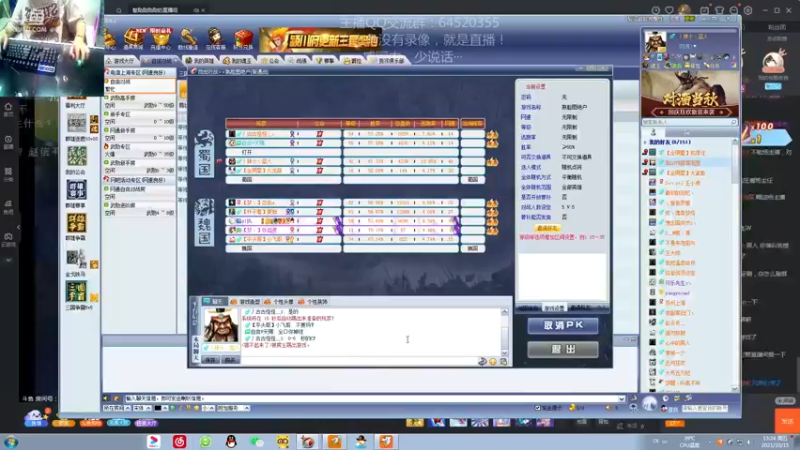
Task: Open the black text color swatch
Action: pyautogui.click(x=158, y=408)
